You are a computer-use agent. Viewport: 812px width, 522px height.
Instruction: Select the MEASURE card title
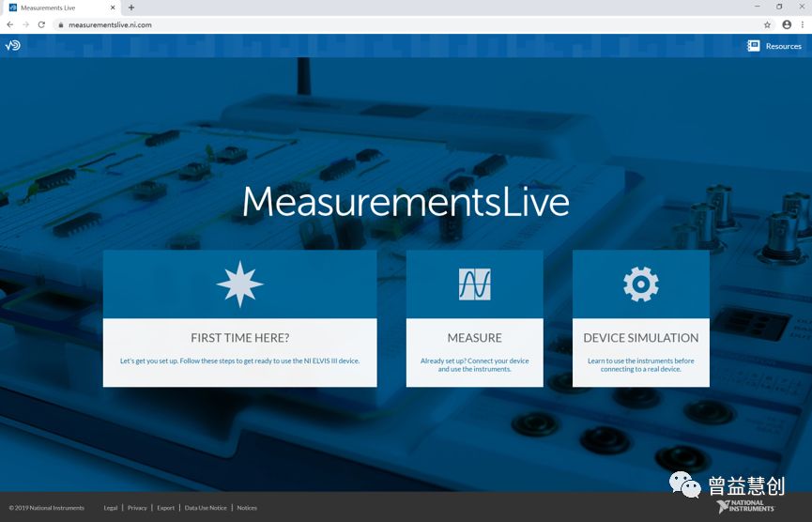[x=474, y=338]
